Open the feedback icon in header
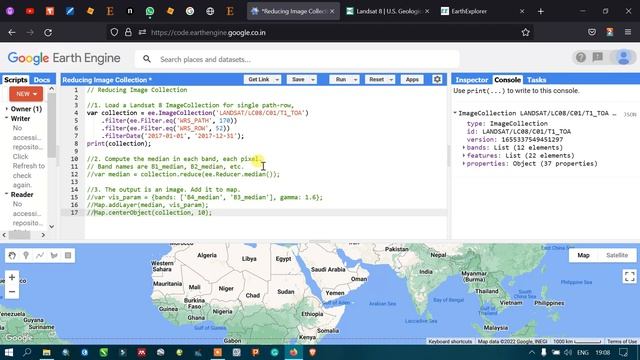 (598, 58)
